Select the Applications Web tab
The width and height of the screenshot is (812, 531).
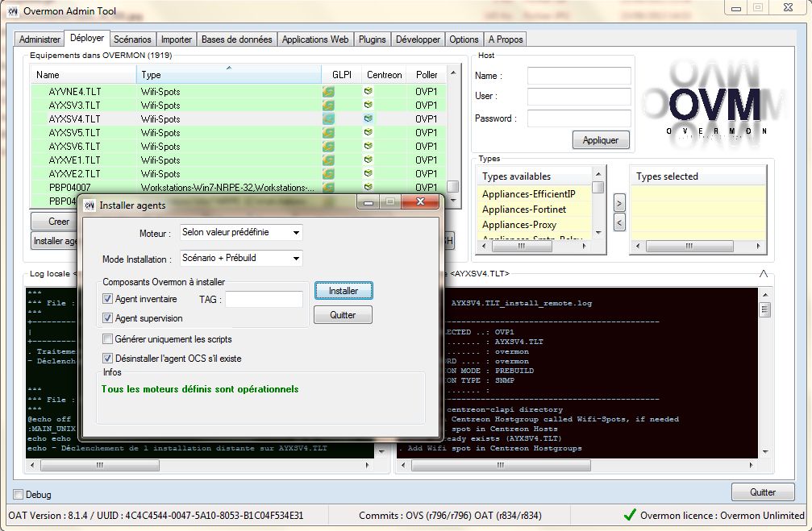(x=314, y=39)
